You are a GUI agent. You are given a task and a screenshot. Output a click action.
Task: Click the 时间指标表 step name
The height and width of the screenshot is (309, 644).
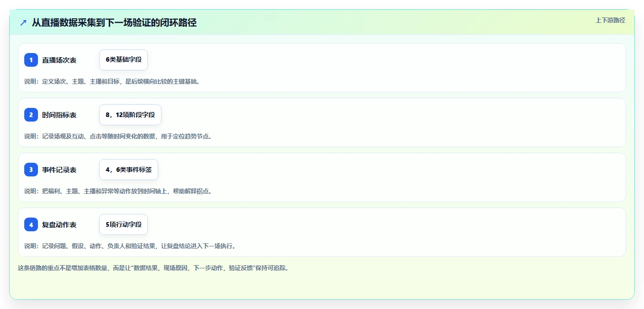[x=59, y=115]
